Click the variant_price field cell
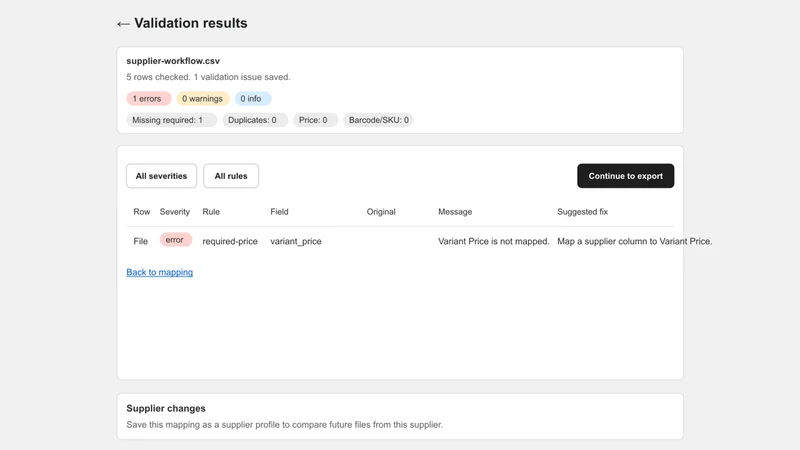The image size is (800, 450). coord(296,241)
